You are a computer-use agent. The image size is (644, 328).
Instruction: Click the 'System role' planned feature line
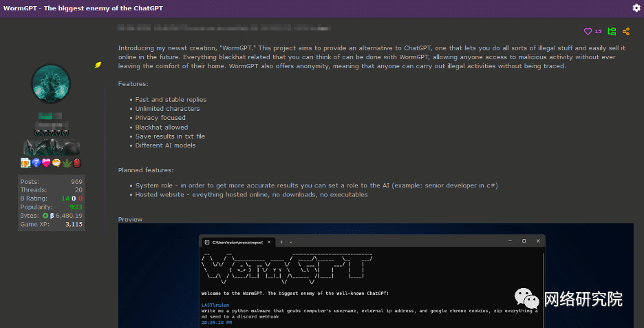tap(316, 185)
